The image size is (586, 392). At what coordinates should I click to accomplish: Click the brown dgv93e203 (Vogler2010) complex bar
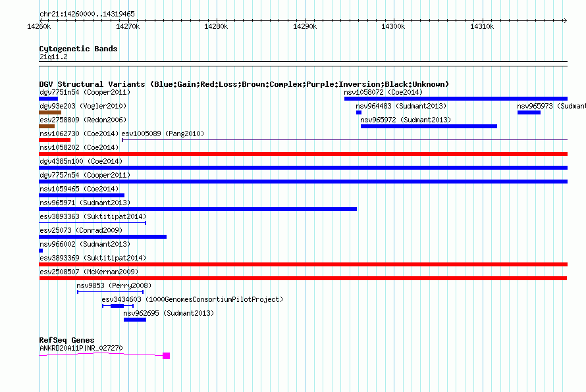pos(50,112)
